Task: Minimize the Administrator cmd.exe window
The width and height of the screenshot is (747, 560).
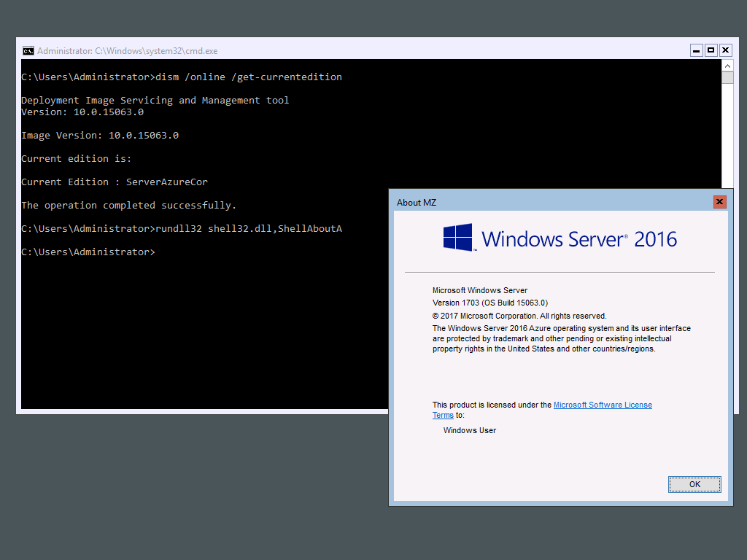Action: click(696, 50)
